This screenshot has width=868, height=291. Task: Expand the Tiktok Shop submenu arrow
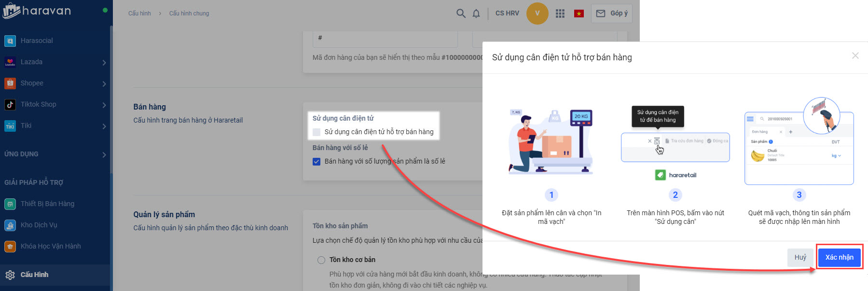coord(104,105)
